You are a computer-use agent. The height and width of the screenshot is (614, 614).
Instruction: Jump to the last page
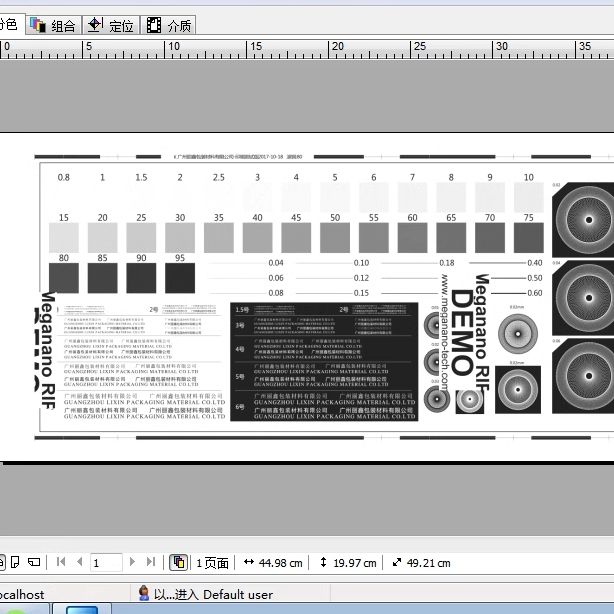tap(151, 562)
